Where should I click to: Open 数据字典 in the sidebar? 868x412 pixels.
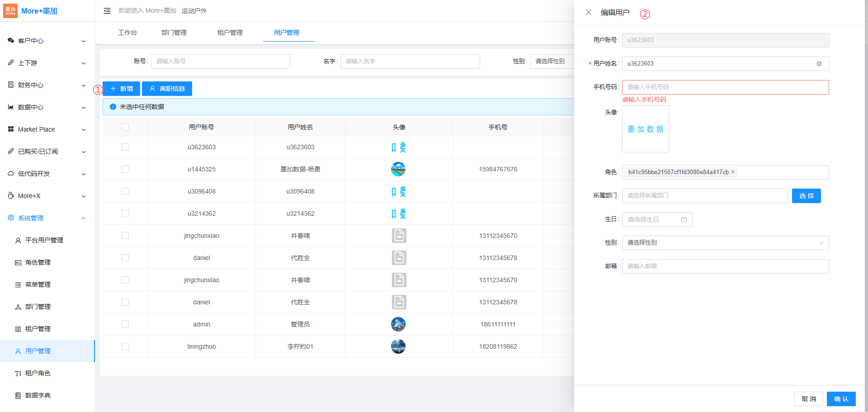click(x=38, y=395)
